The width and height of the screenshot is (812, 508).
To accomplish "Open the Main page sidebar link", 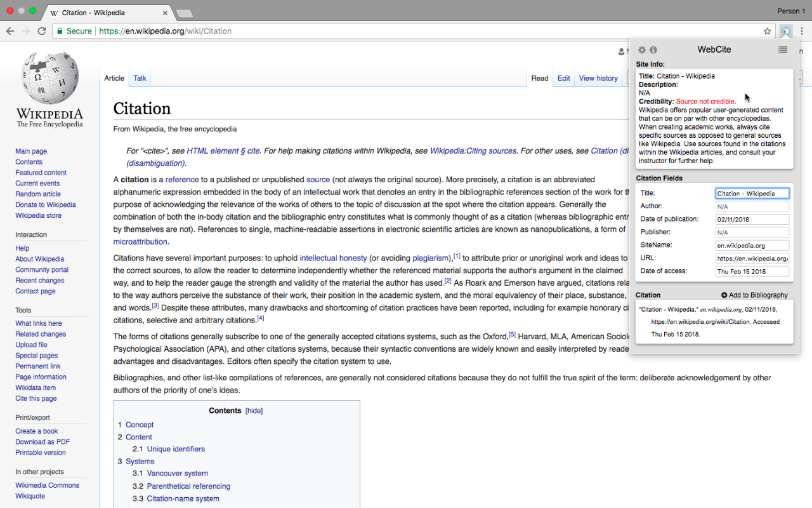I will coord(31,151).
